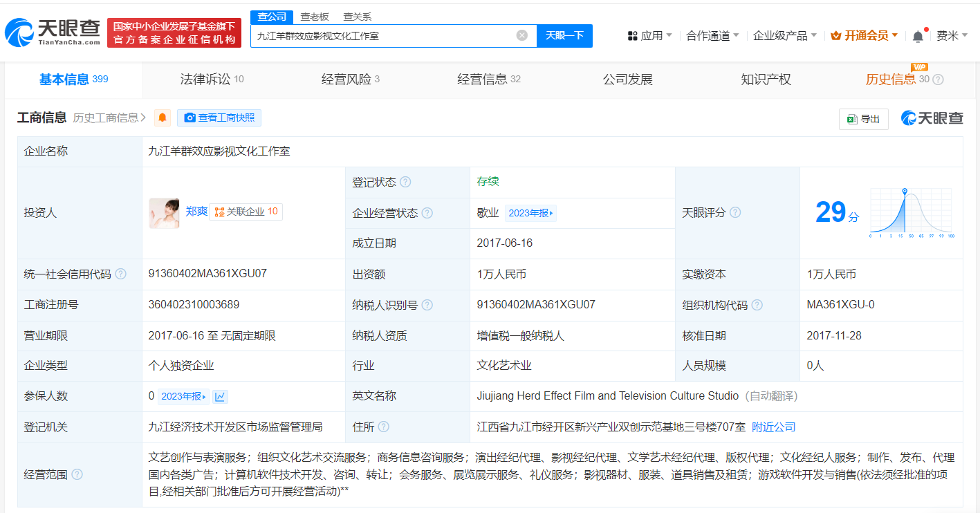Click help icon beside 经营范围
Screen dimensions: 980x513
coord(77,474)
